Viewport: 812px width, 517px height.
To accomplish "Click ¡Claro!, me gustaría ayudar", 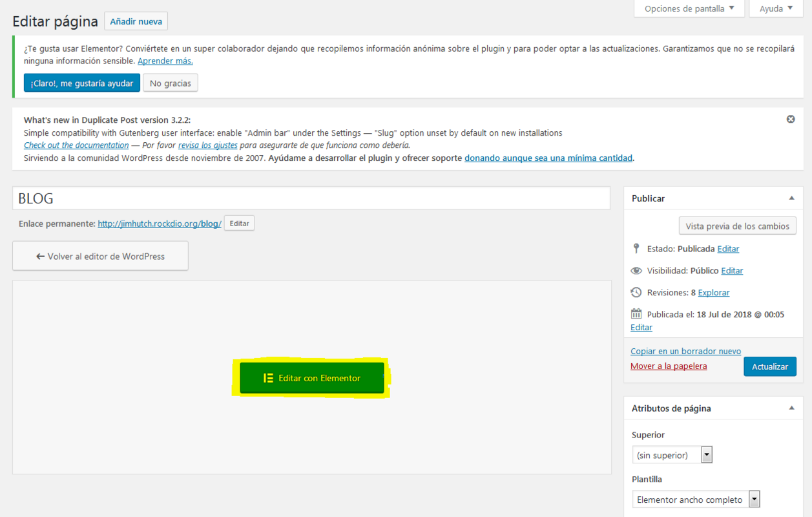I will (82, 83).
